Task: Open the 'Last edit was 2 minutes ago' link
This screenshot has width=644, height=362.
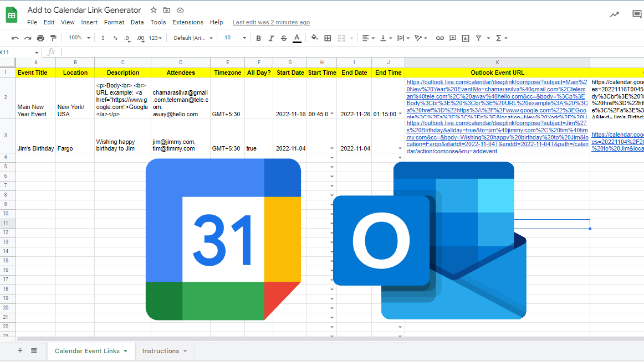Action: click(x=271, y=23)
